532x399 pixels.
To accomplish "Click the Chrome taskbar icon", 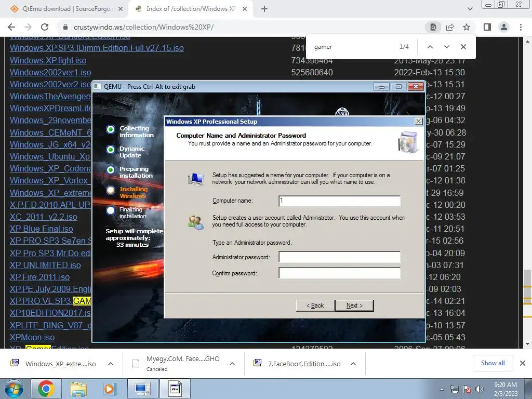I will (x=46, y=389).
